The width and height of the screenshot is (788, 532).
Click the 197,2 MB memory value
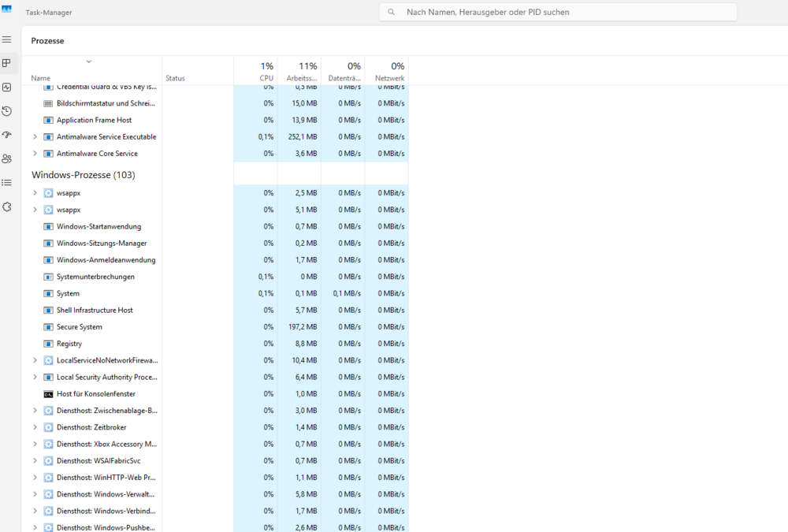point(303,327)
